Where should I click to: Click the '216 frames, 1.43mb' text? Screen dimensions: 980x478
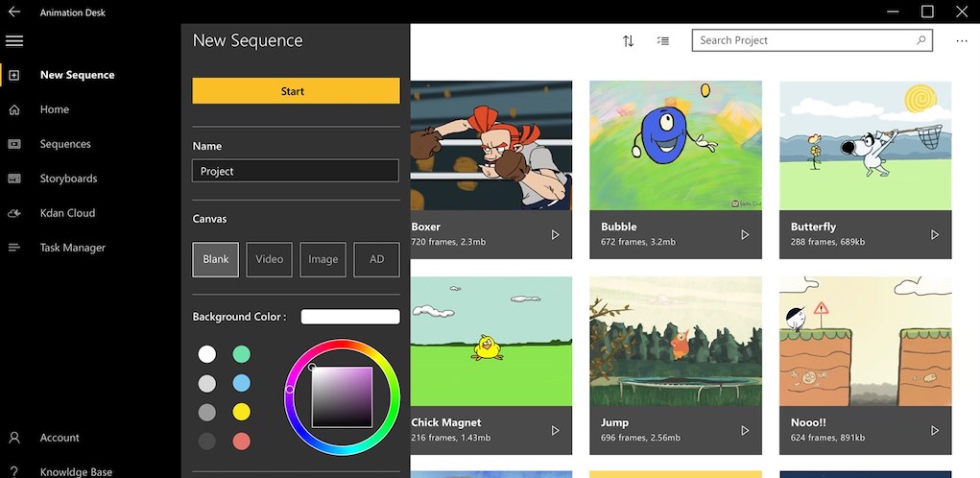pos(450,438)
